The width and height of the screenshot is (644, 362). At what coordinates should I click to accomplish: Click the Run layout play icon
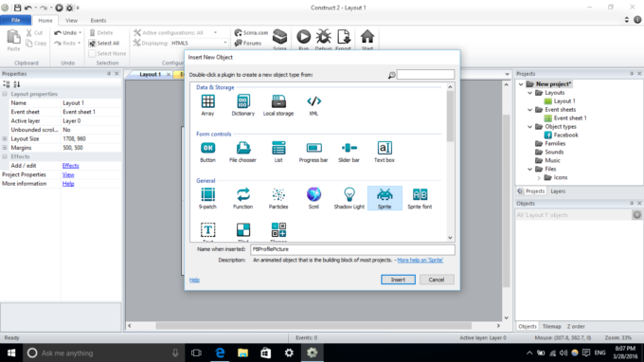(303, 37)
